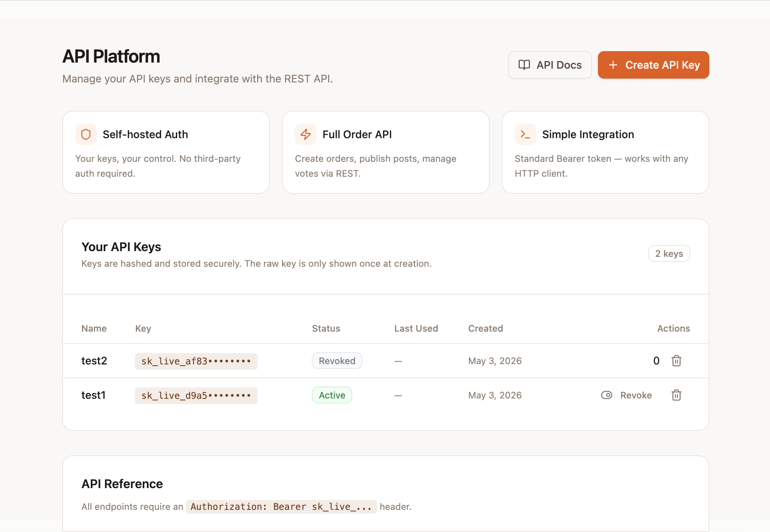Click the book icon on the API Docs button
Viewport: 770px width, 532px height.
click(x=524, y=65)
